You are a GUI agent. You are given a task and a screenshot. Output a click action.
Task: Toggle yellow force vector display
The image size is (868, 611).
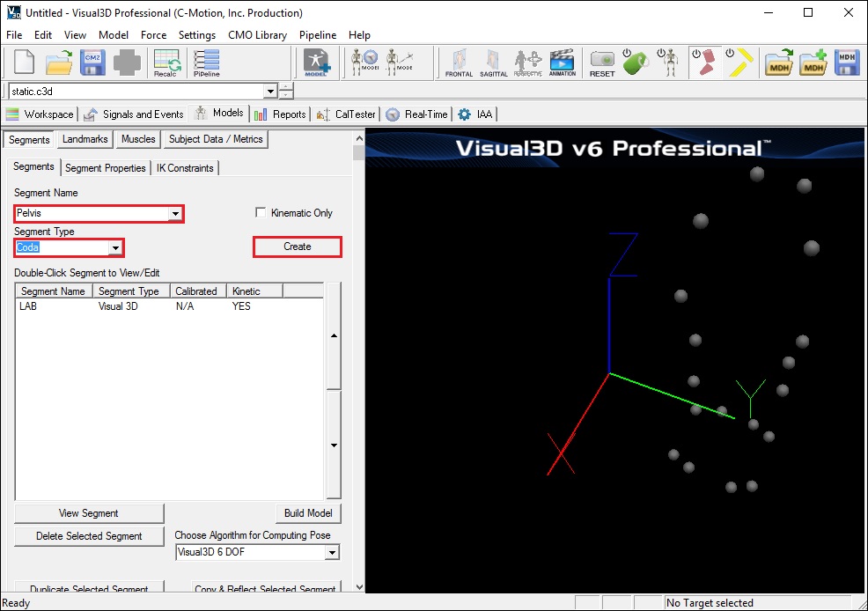coord(740,62)
